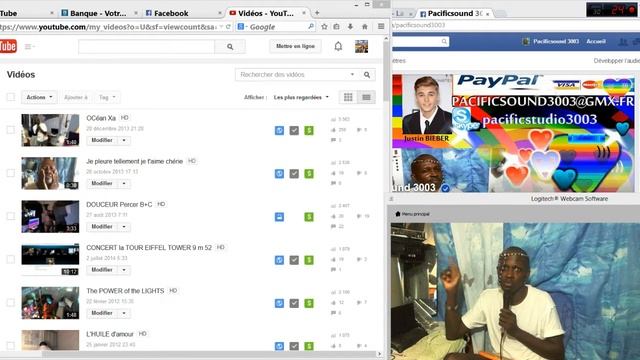Open a new browser tab
The image size is (640, 360).
coord(317,13)
